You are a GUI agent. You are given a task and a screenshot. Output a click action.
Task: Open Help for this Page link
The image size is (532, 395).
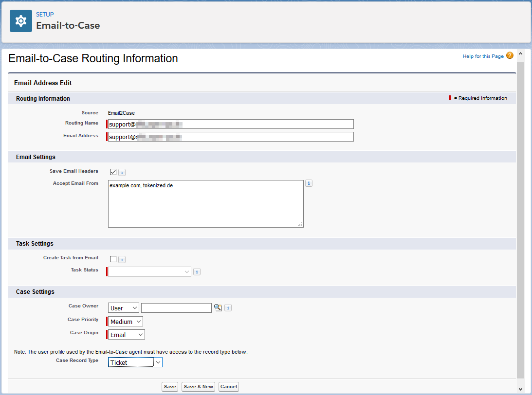click(x=483, y=56)
